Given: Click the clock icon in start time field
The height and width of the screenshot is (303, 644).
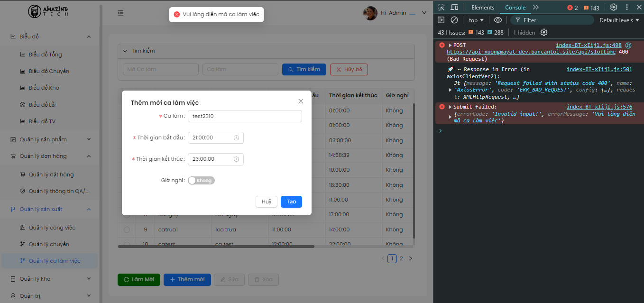Looking at the screenshot, I should [x=236, y=138].
